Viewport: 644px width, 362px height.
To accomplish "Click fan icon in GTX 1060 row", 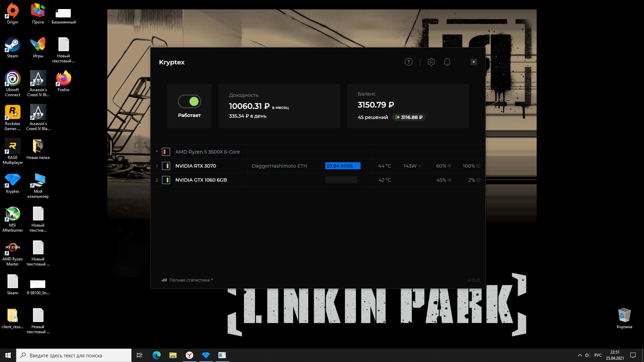I will point(449,180).
